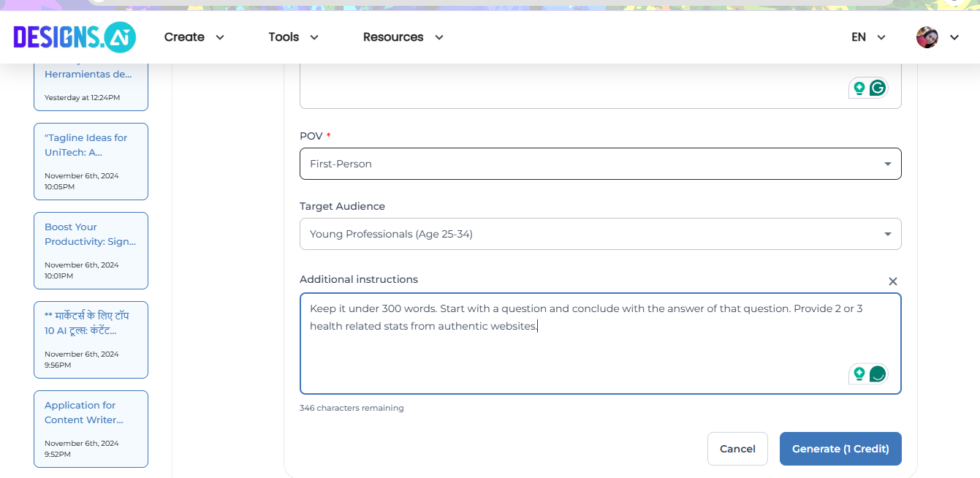Click the Generate (1 Credit) button
The height and width of the screenshot is (478, 980).
pyautogui.click(x=840, y=448)
